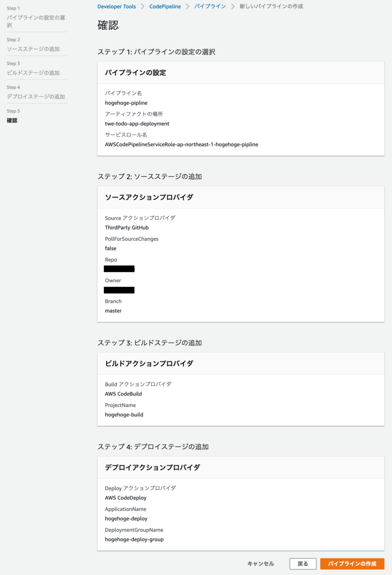Select the pipeline name hogehoge-pipline
The width and height of the screenshot is (392, 575).
click(x=126, y=103)
